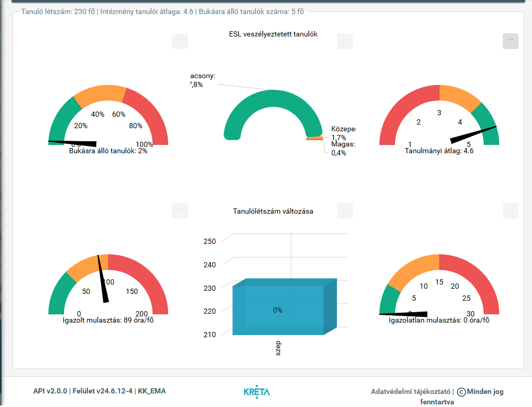Screen dimensions: 532x407
Task: Open the options menu above the Bukásra álló tanulók gauge
Action: [180, 41]
